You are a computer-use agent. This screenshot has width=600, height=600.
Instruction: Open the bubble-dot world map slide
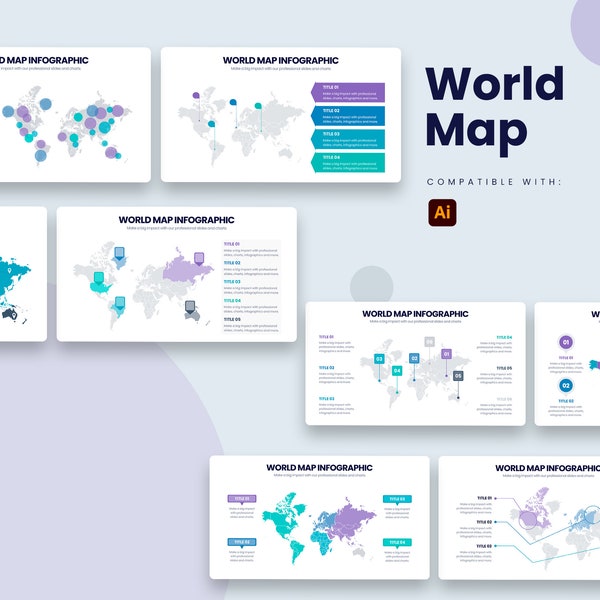tap(75, 114)
